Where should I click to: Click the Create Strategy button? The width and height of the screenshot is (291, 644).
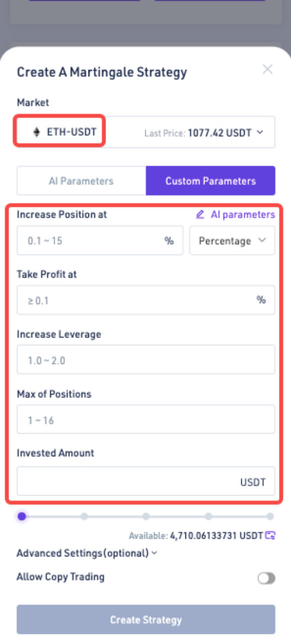(146, 619)
